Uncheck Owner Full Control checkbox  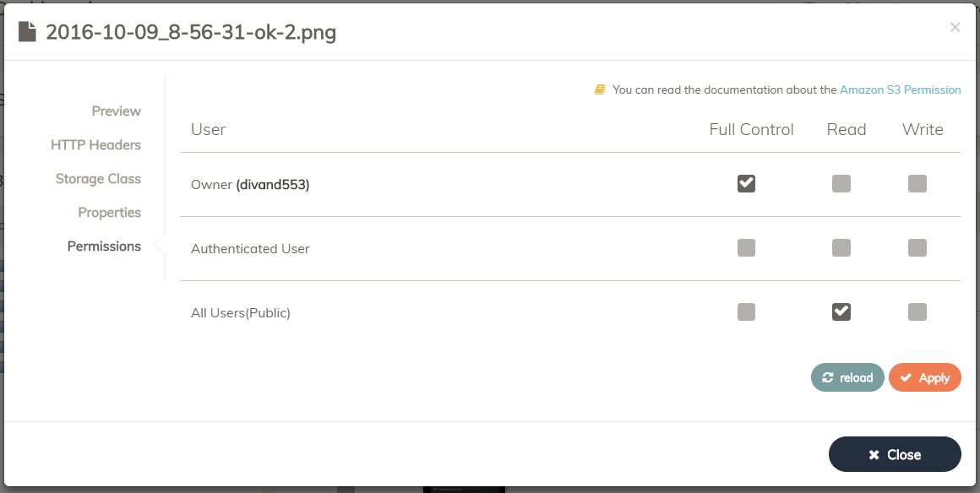[x=746, y=183]
